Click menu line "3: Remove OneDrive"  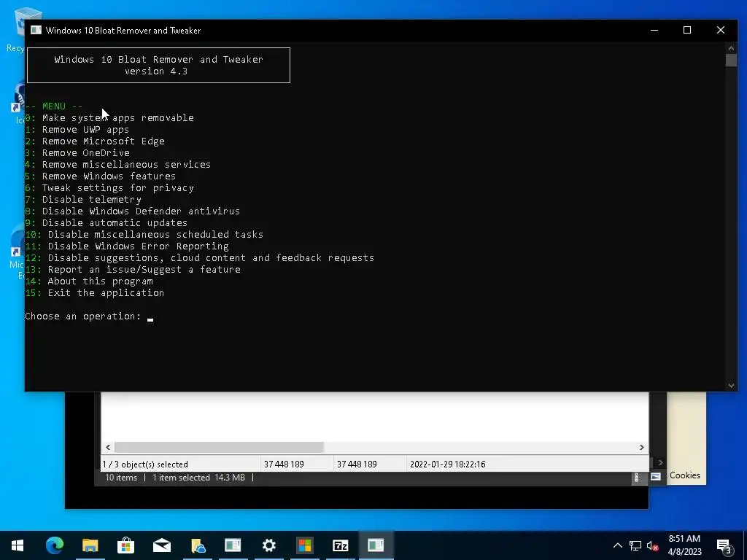pos(77,153)
